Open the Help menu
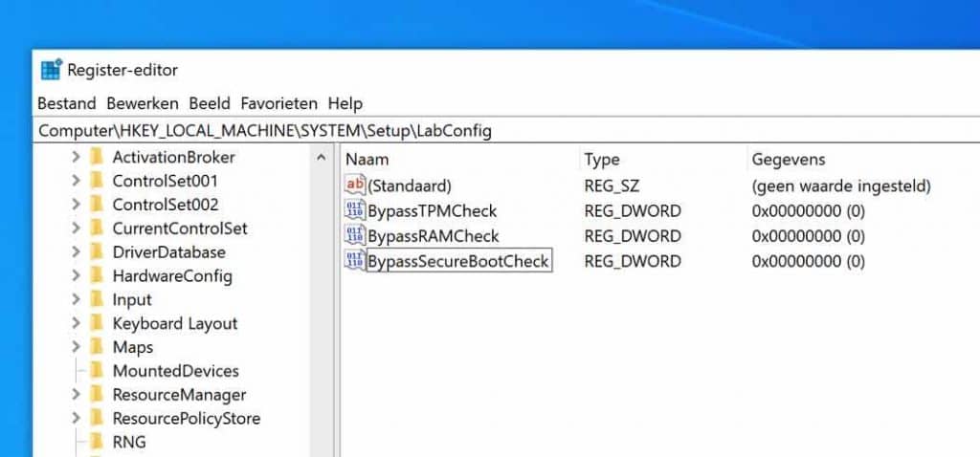Image resolution: width=980 pixels, height=457 pixels. [345, 103]
